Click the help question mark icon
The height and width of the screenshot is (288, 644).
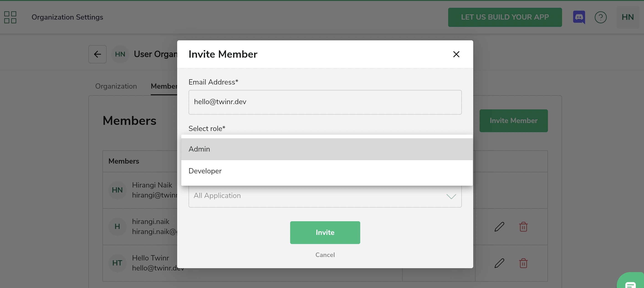click(x=600, y=17)
